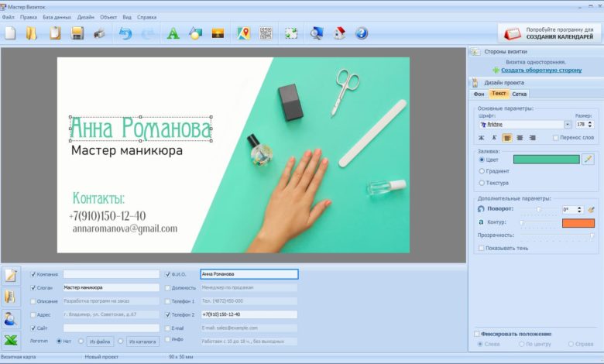The image size is (604, 364).
Task: Add text with the green A icon
Action: click(x=173, y=33)
